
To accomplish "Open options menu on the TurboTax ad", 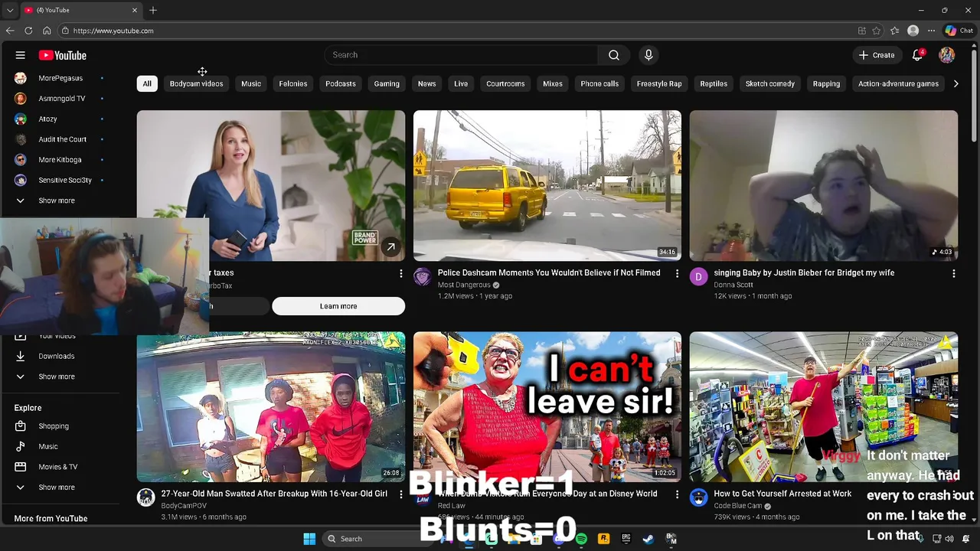I will point(400,273).
